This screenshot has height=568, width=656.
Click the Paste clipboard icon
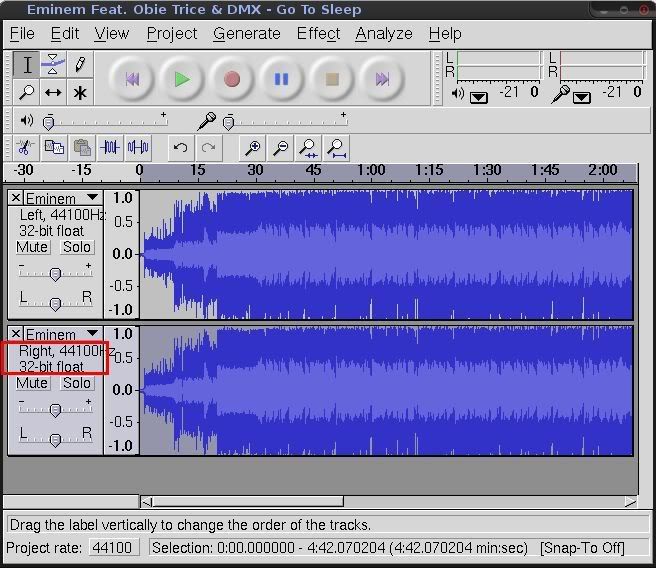(x=82, y=148)
